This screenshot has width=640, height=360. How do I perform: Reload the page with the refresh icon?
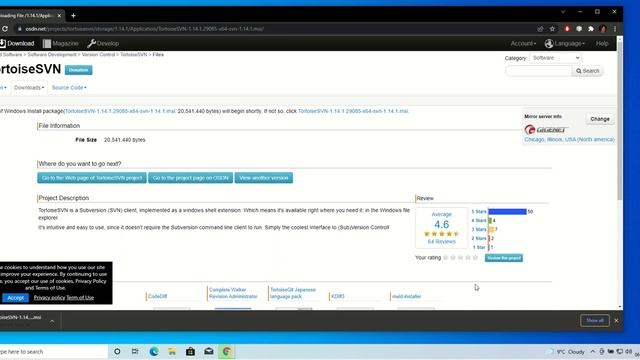[x=5, y=29]
